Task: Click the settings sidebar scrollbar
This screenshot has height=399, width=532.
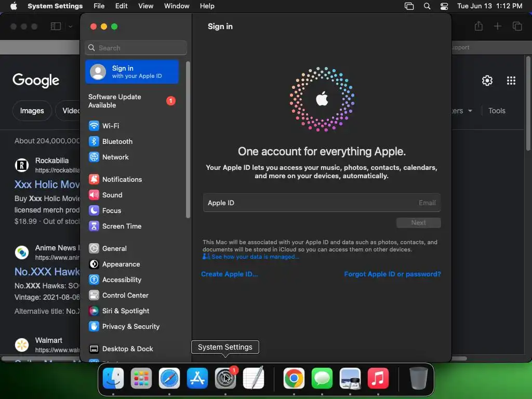Action: 188,140
